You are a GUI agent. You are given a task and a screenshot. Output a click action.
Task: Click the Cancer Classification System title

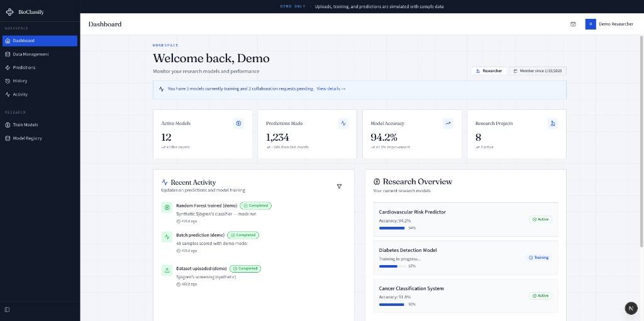pos(411,288)
